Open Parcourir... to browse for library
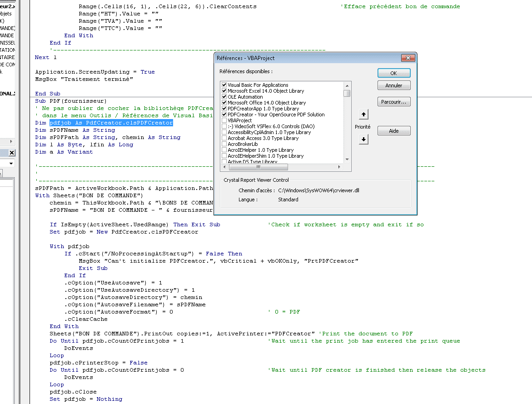 tap(393, 102)
